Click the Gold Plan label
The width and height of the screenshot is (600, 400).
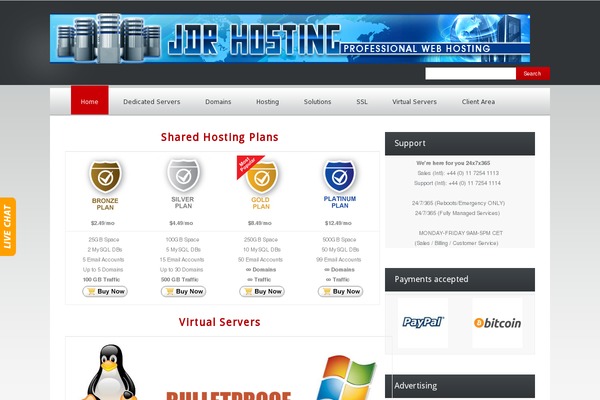tap(261, 203)
